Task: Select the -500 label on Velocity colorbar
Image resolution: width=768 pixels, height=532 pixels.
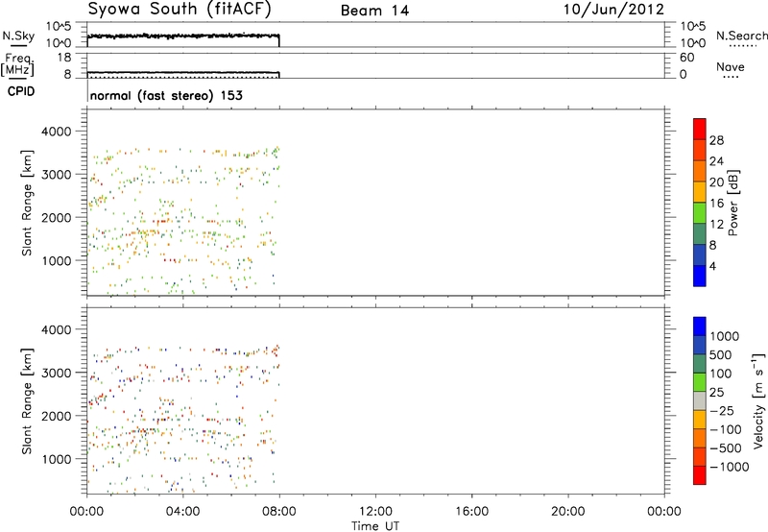Action: click(x=726, y=448)
